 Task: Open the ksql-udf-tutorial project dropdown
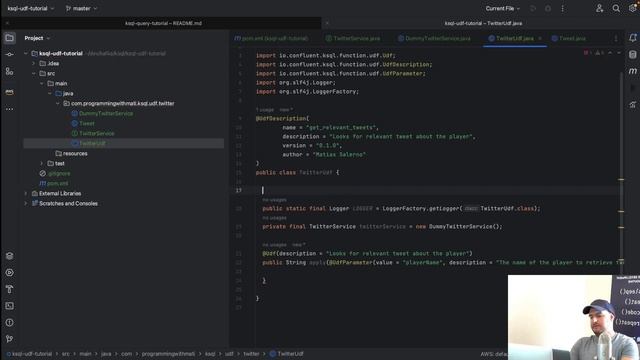point(31,9)
